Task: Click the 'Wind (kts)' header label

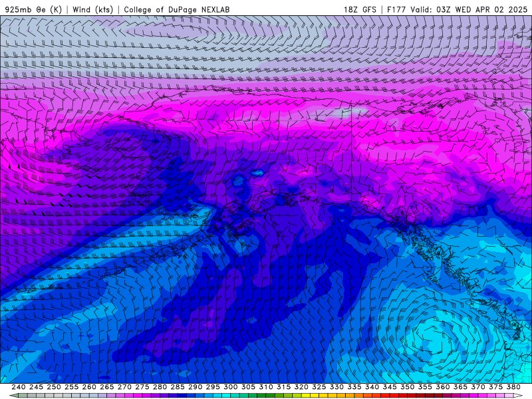Action: (x=93, y=9)
